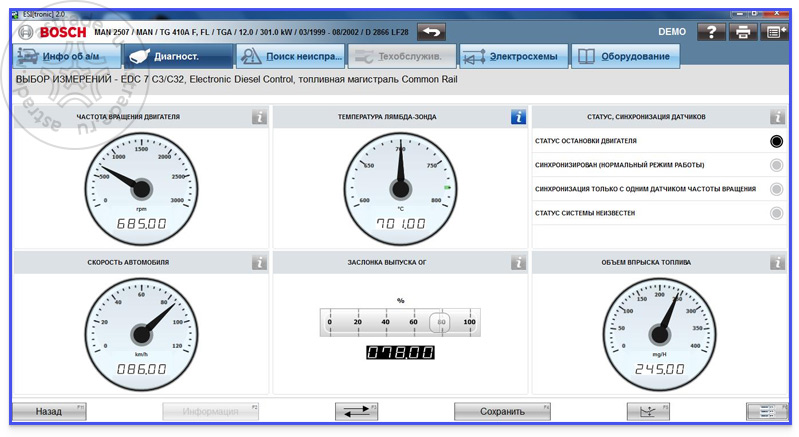Switch to Инфо об а/м tab

tap(67, 56)
